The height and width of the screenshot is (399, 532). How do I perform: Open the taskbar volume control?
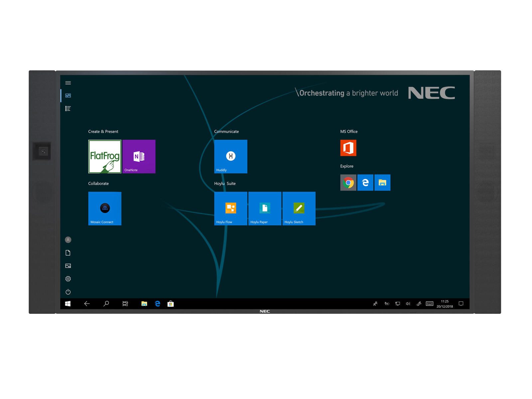[x=408, y=304]
